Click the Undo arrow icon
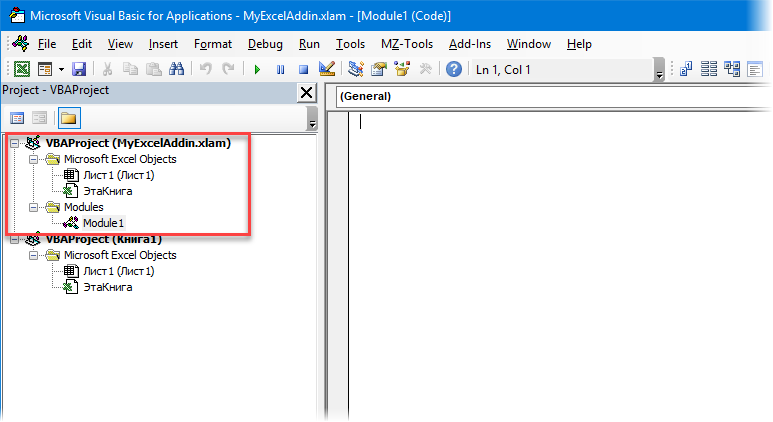This screenshot has width=773, height=422. click(x=206, y=69)
